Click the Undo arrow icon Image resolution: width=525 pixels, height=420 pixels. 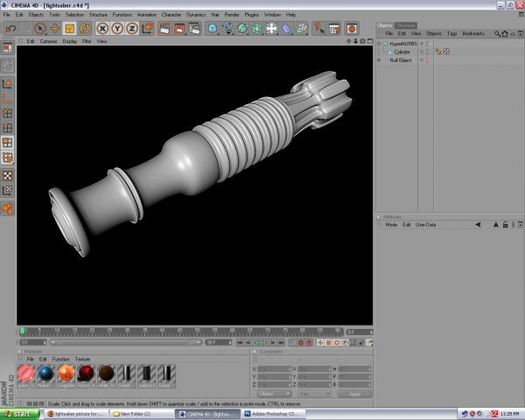10,29
